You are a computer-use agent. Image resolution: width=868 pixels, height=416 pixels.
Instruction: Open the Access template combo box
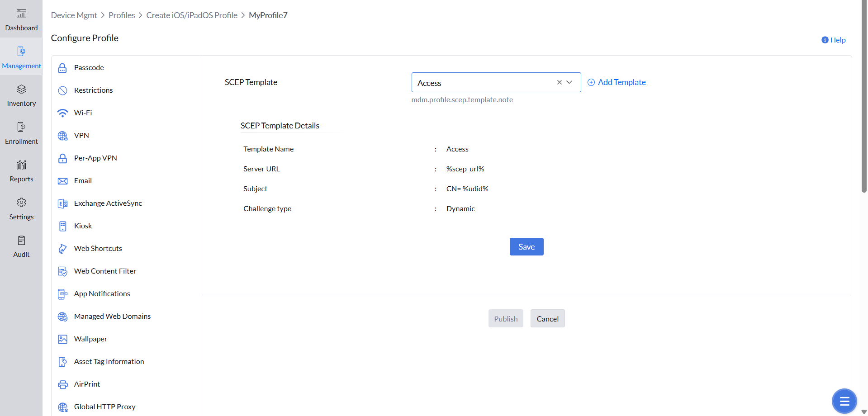[484, 82]
